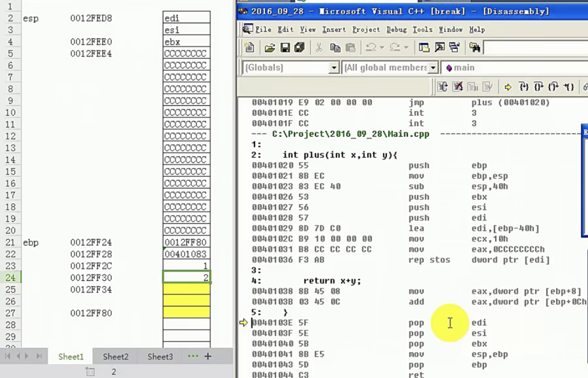
Task: Switch to the Sheet2 tab
Action: (115, 356)
